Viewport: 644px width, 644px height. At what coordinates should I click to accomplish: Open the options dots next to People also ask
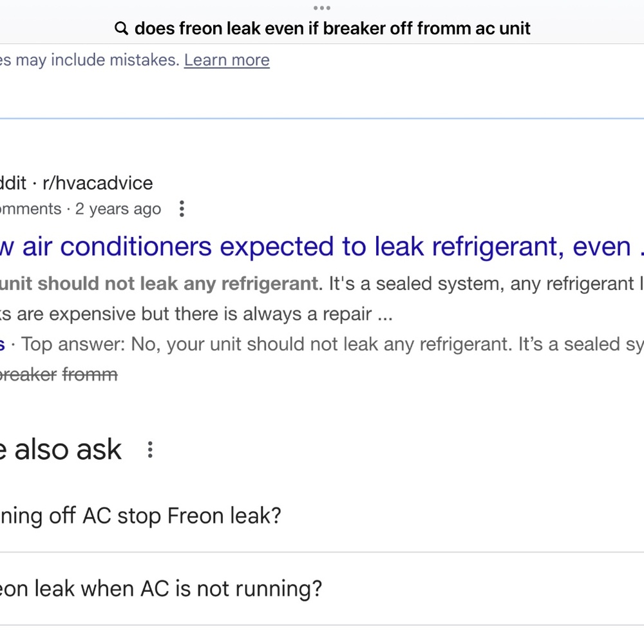click(150, 450)
